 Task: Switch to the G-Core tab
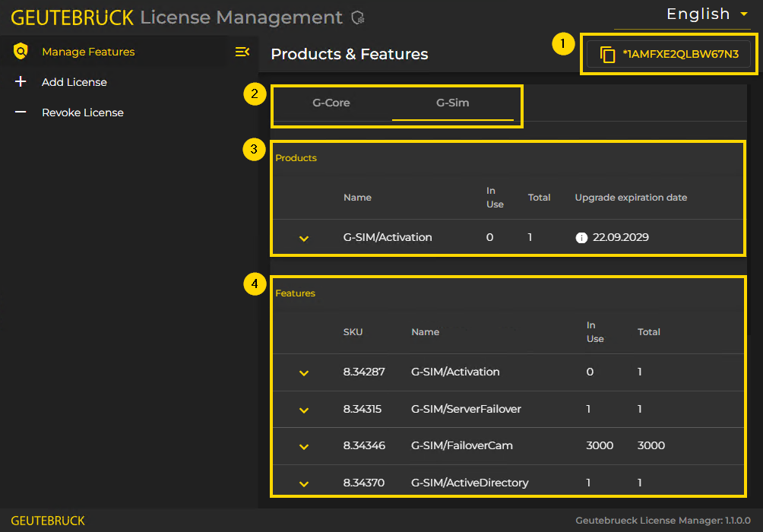[x=331, y=103]
